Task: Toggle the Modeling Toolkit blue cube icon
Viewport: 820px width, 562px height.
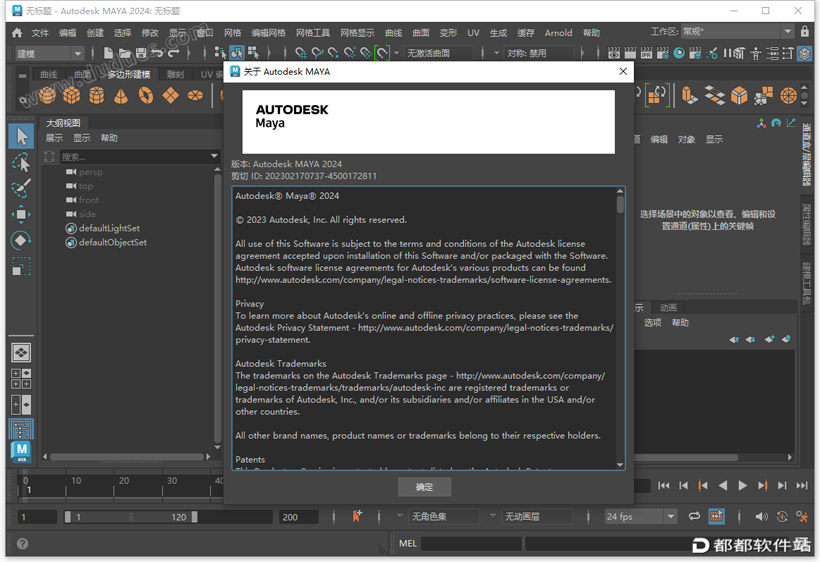Action: (x=804, y=53)
